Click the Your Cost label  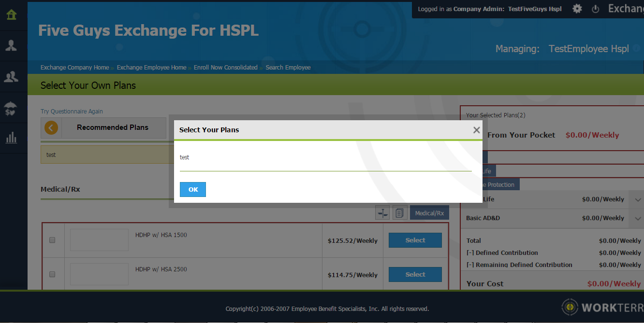[485, 284]
